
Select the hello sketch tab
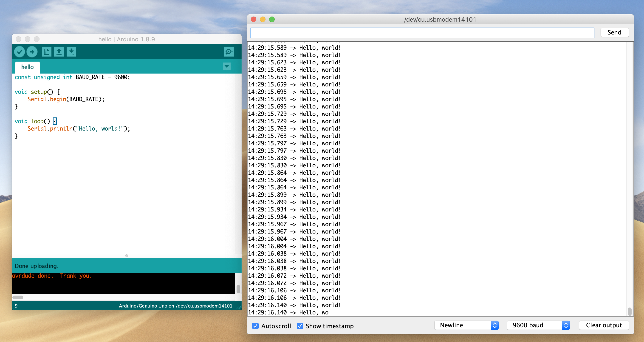tap(27, 67)
